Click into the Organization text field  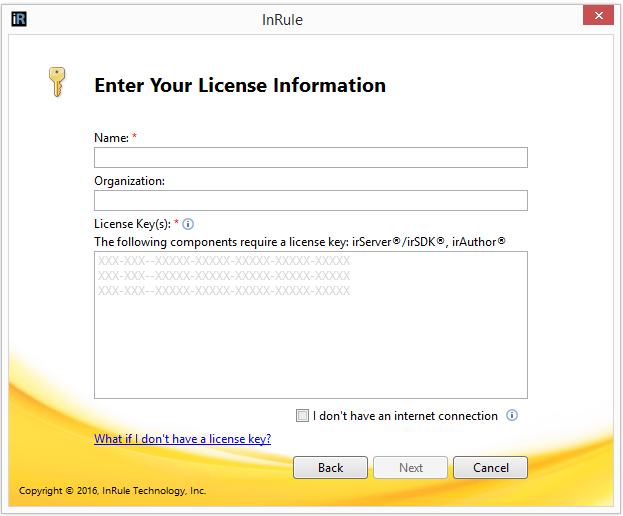[x=310, y=201]
